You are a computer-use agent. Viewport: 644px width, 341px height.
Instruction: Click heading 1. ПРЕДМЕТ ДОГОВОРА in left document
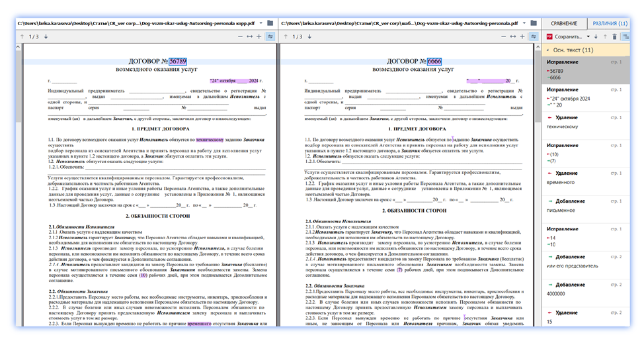tap(161, 128)
